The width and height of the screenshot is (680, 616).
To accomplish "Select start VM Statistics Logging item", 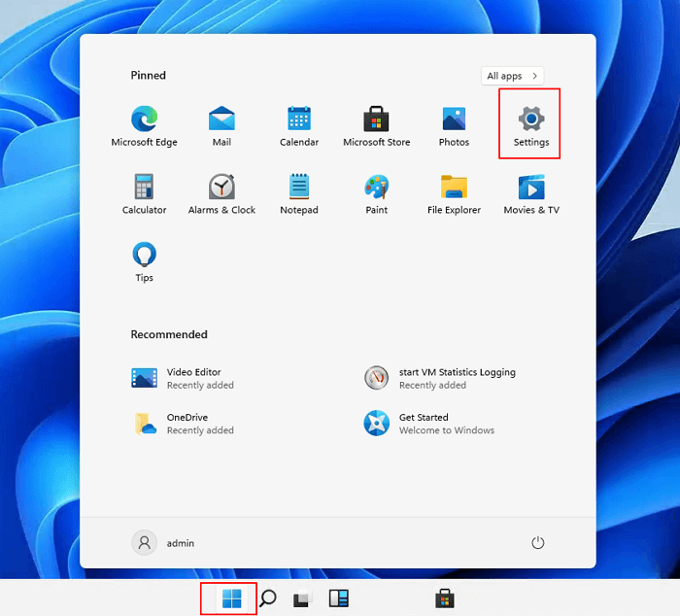I will (x=442, y=378).
